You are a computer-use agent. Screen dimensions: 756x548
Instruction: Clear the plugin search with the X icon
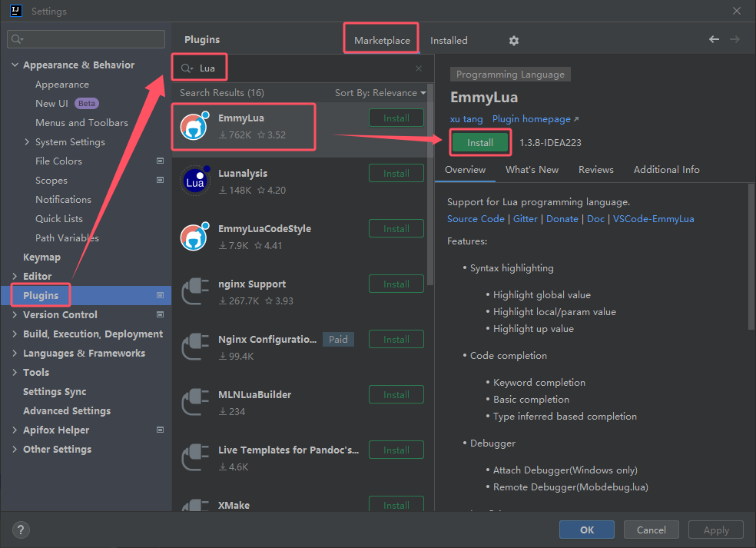(419, 68)
